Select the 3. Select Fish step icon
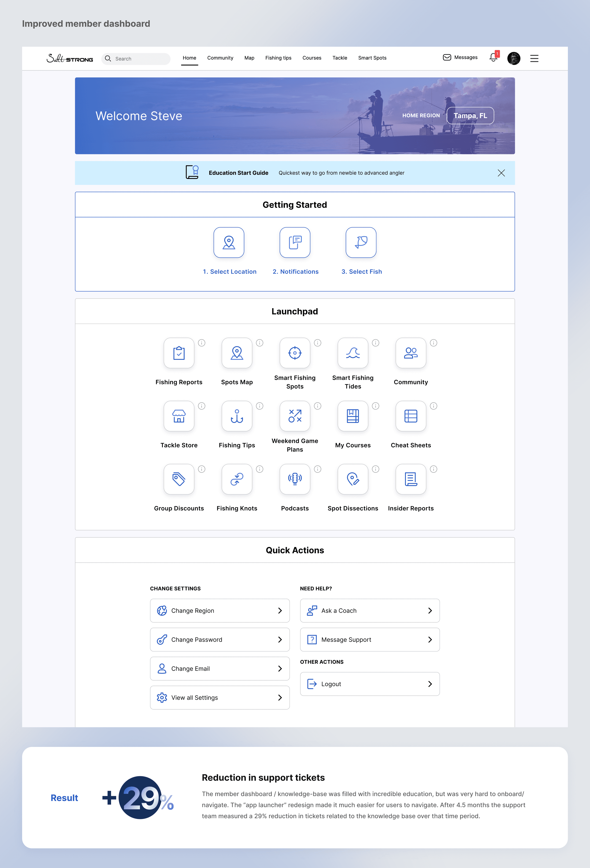This screenshot has height=868, width=590. coord(361,242)
